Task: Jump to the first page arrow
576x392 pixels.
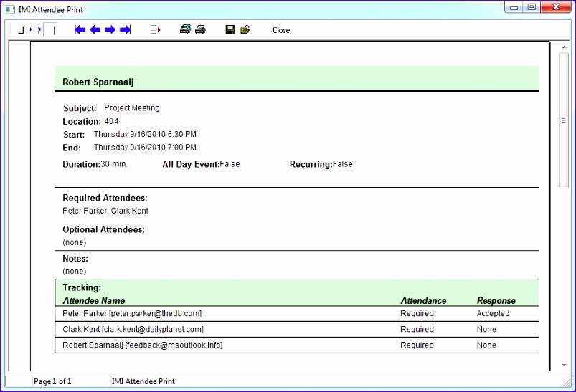Action: (80, 30)
